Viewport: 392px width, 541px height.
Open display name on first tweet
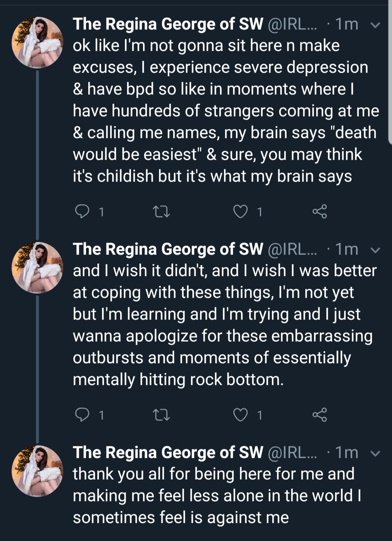click(x=168, y=24)
